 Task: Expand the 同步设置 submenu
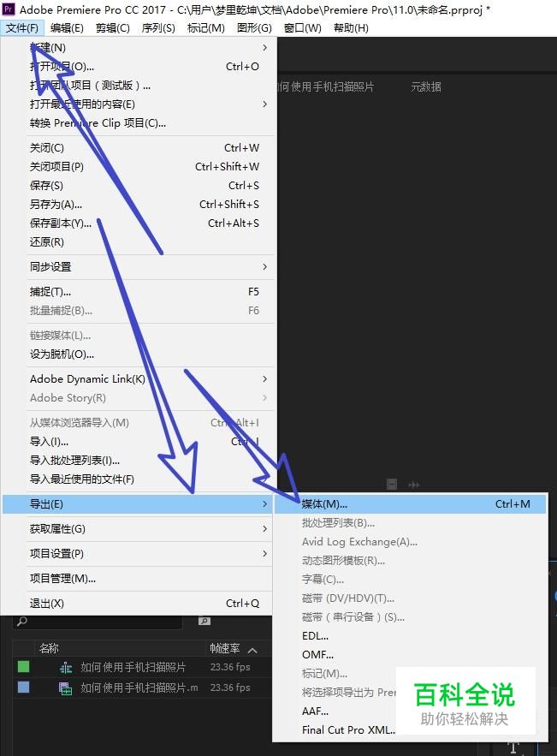[x=139, y=266]
